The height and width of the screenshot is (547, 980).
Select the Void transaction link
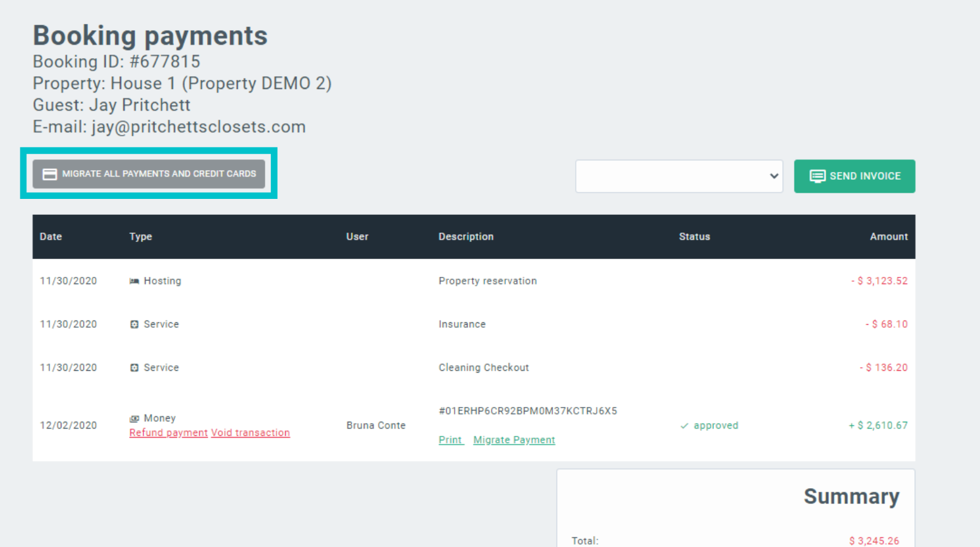(250, 433)
